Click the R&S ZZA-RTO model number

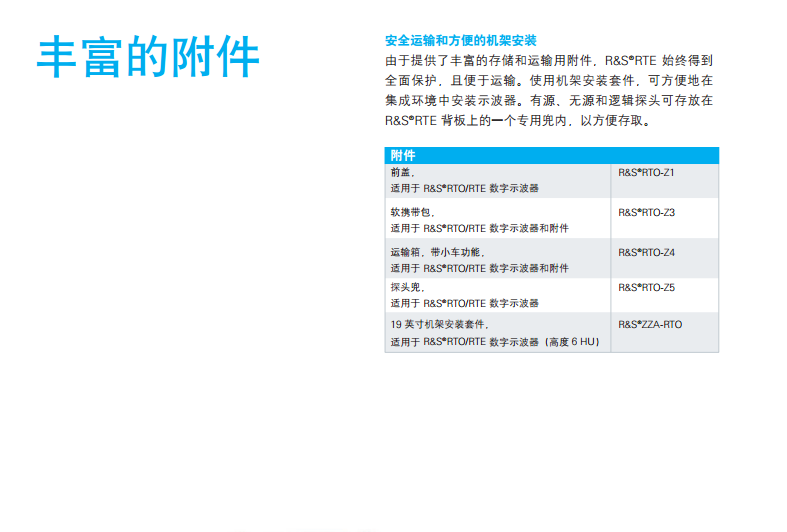coord(650,325)
